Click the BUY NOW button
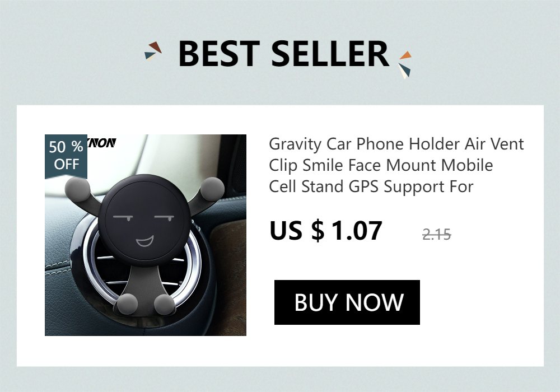Viewport: 560px width, 392px height. point(347,302)
